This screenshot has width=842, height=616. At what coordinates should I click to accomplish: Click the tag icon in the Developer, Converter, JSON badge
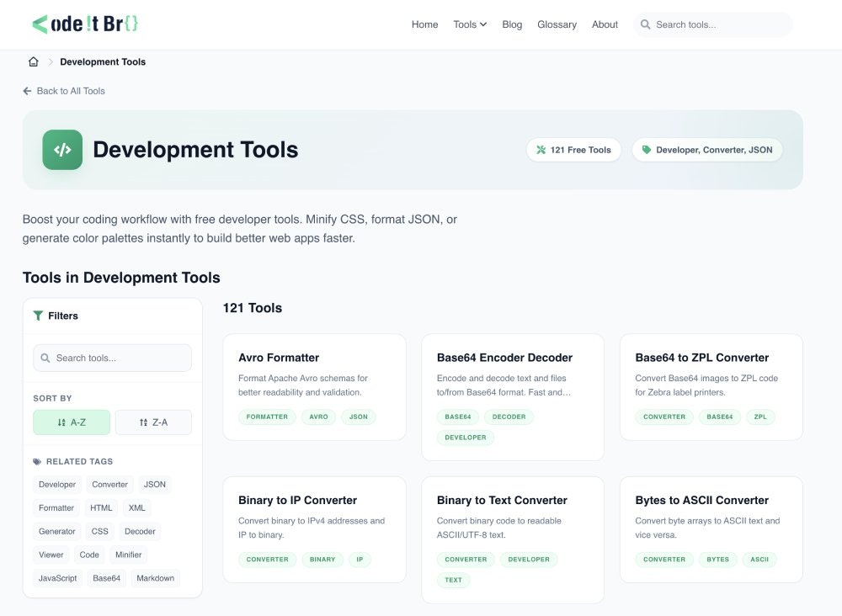coord(646,149)
